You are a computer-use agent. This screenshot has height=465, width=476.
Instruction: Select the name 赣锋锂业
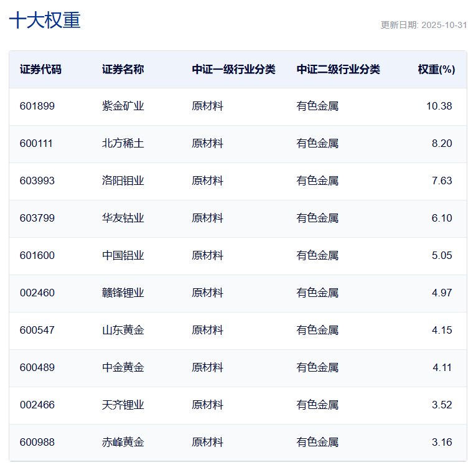coord(123,293)
